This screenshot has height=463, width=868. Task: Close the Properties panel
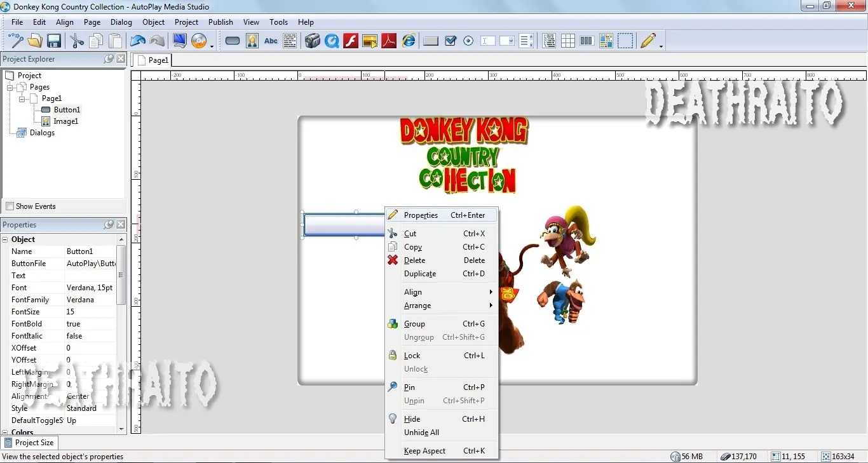[121, 225]
